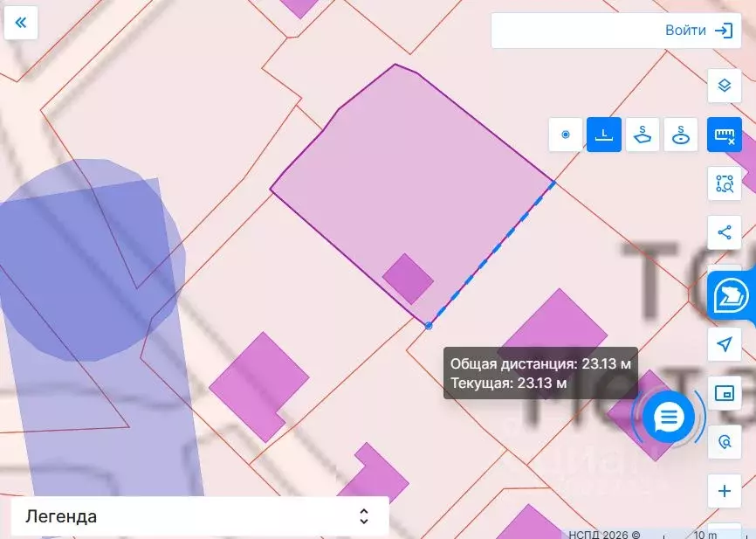Activate the area search selection tool

pos(724,183)
